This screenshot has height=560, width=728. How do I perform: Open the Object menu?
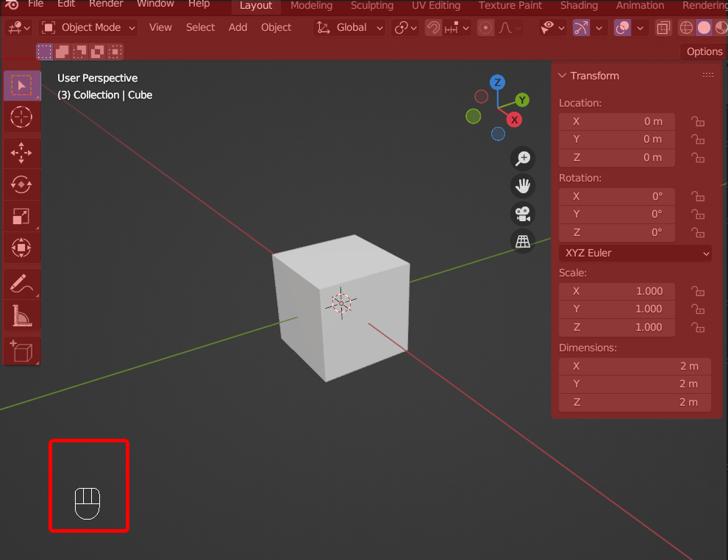point(276,27)
